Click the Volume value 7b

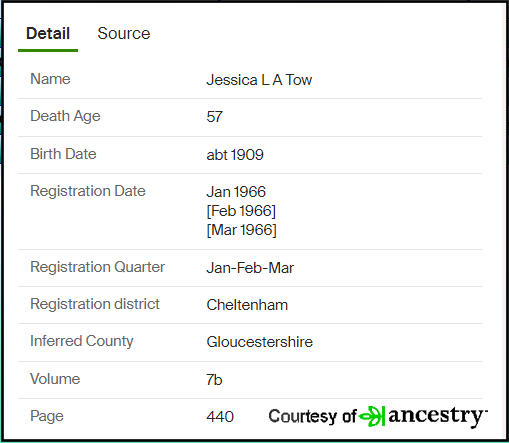pos(214,380)
